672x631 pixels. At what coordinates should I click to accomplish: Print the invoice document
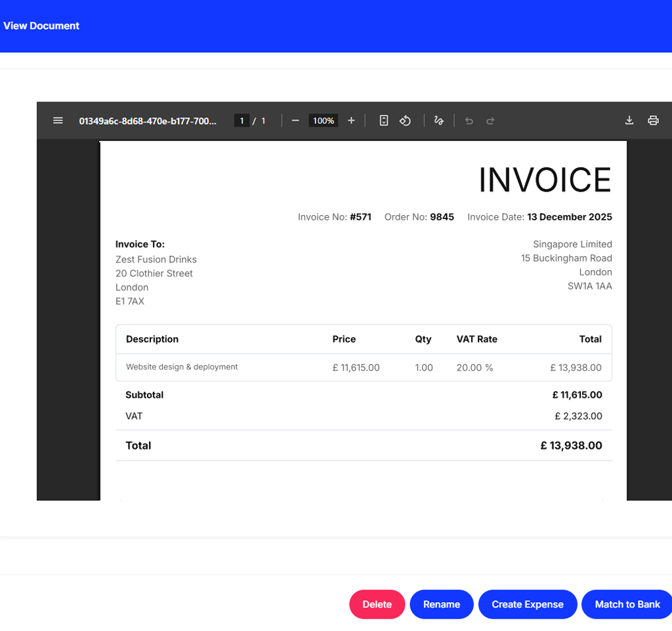click(653, 120)
